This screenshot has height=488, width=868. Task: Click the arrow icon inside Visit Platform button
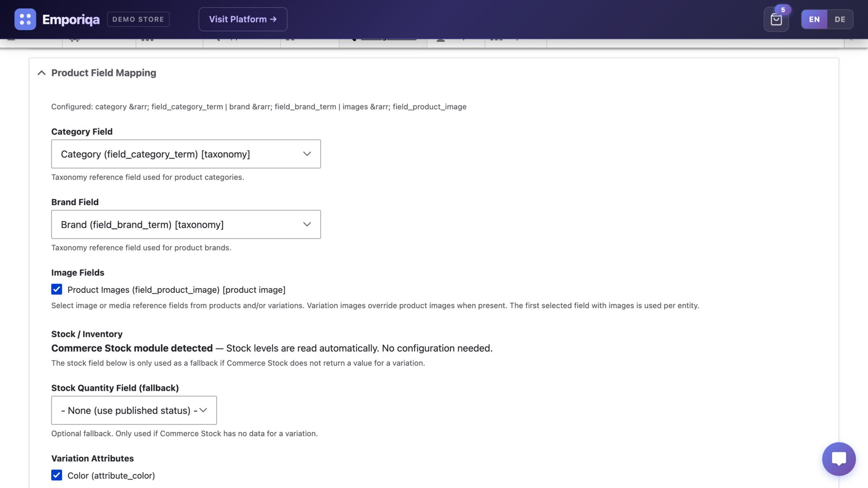273,19
